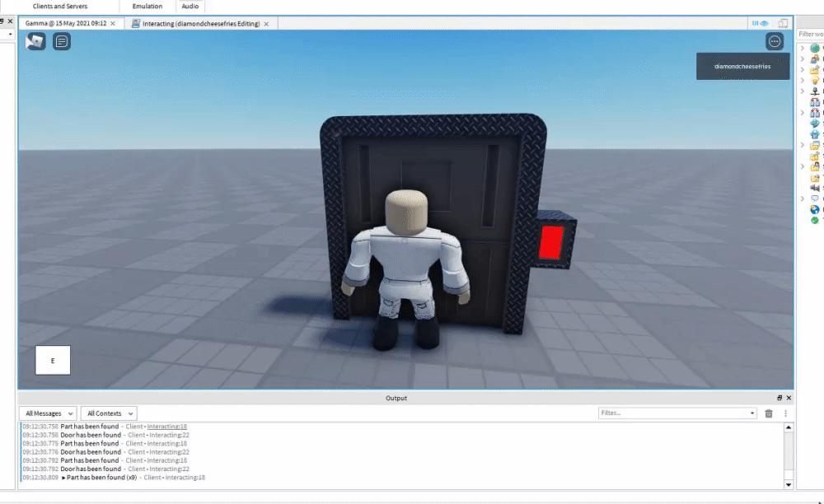Close the Gamma document tab
824x504 pixels.
click(112, 24)
